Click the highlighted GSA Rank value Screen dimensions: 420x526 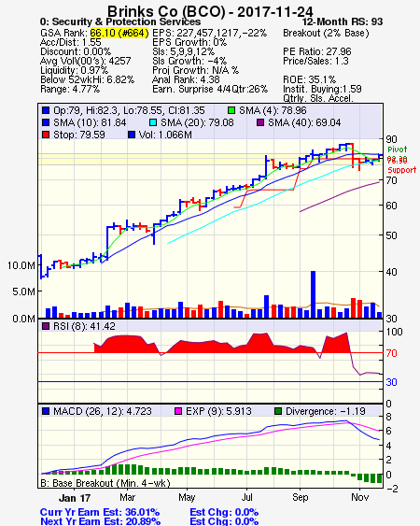[x=119, y=33]
